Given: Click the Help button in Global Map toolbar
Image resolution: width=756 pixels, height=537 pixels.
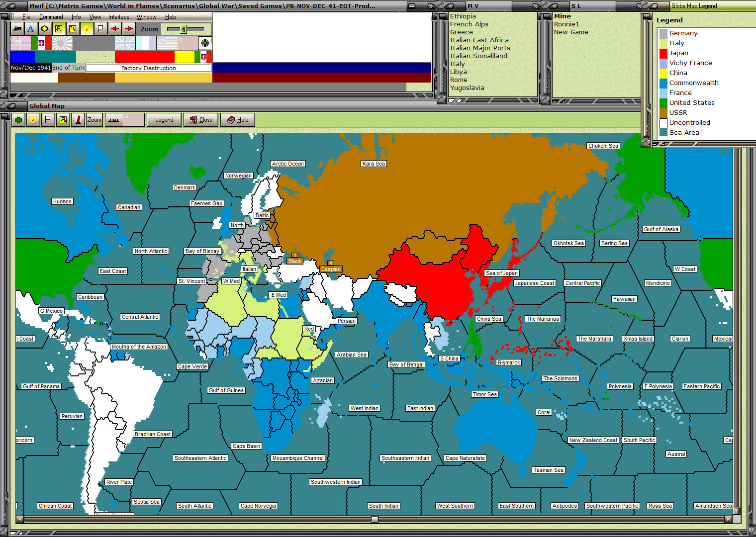Looking at the screenshot, I should click(238, 120).
